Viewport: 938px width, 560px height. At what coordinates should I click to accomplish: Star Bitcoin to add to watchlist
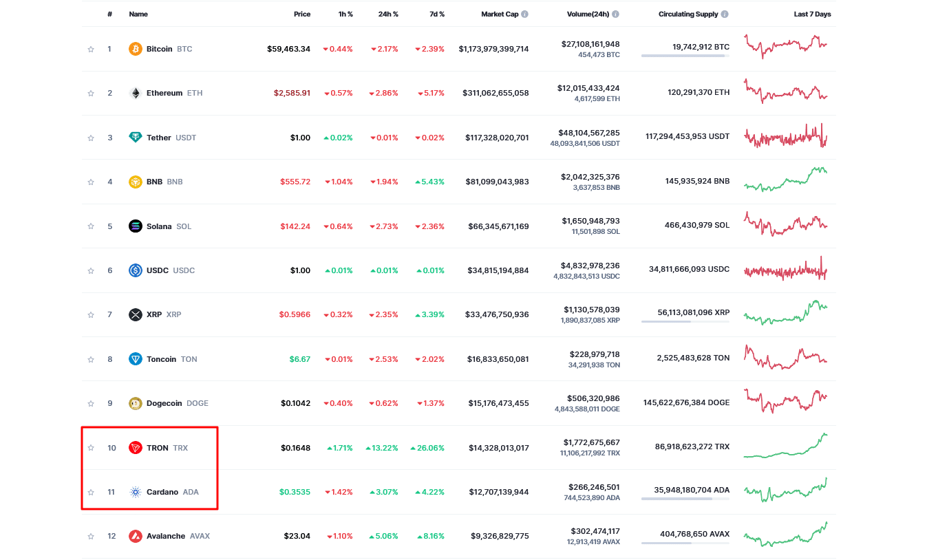(91, 50)
